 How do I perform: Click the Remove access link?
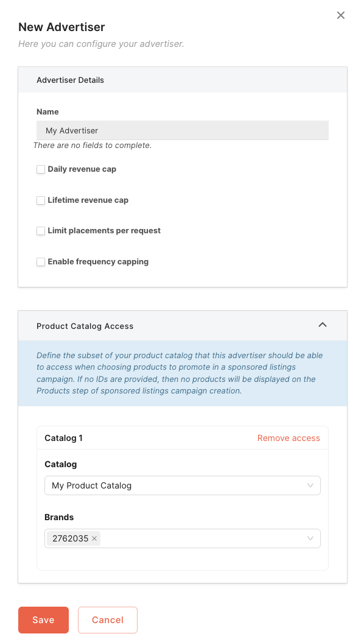(289, 438)
